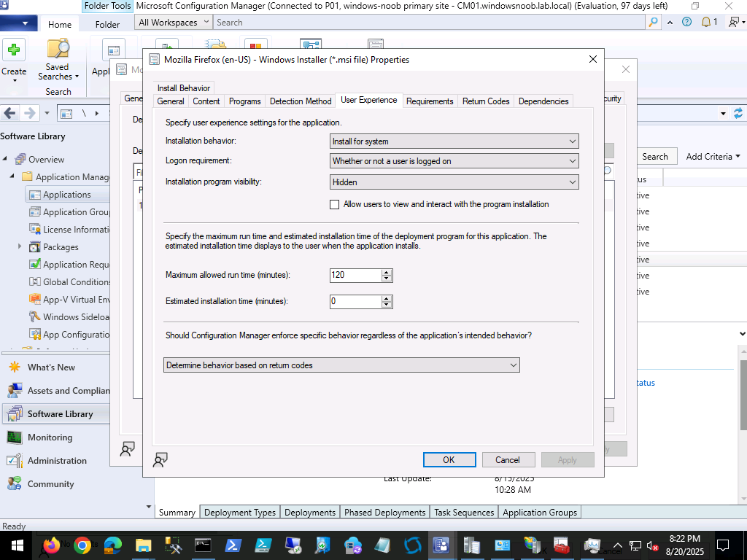Switch to the Programs tab

coord(245,101)
